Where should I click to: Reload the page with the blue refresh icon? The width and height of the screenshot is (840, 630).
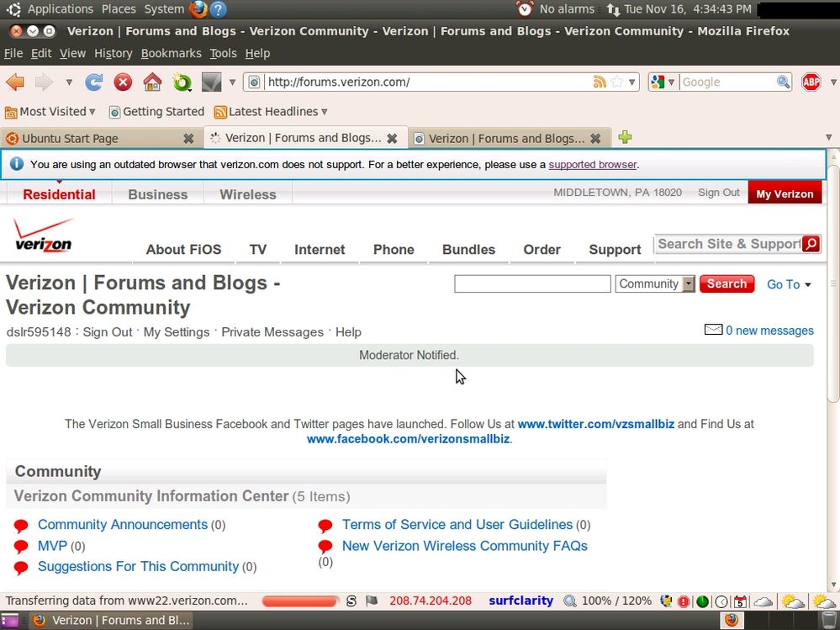tap(93, 82)
